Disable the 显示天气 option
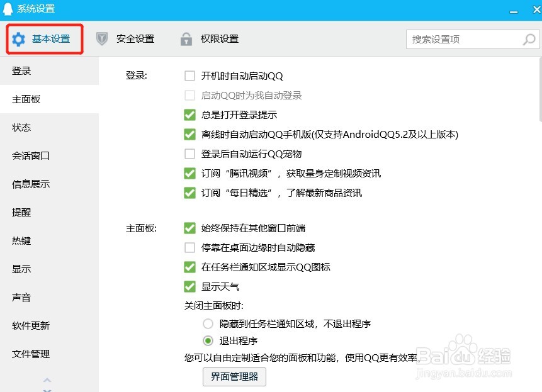542x392 pixels. click(x=189, y=286)
